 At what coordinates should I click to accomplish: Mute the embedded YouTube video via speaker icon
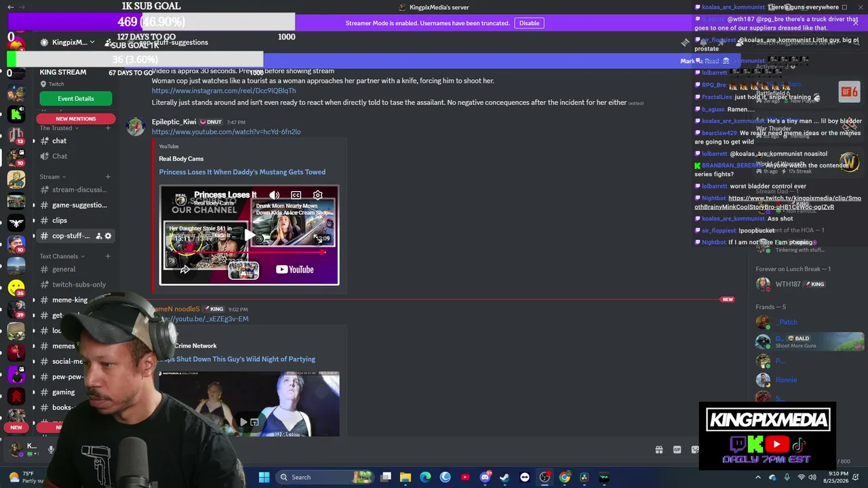[x=274, y=195]
